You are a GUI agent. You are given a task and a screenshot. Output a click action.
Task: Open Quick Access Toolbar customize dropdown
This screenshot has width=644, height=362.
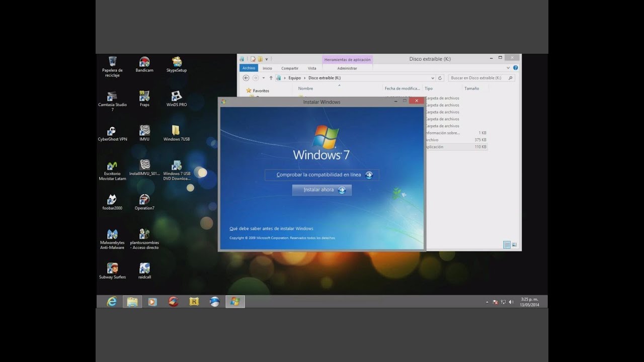pyautogui.click(x=267, y=59)
